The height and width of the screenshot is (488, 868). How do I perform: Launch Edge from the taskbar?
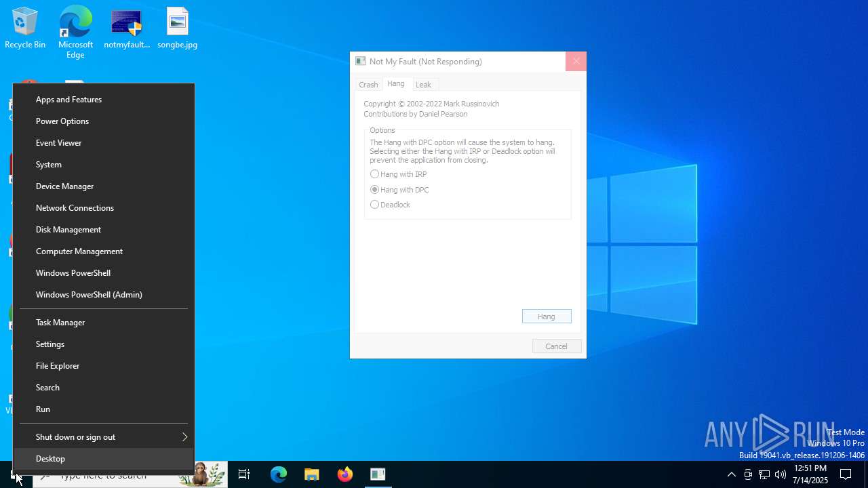[279, 474]
